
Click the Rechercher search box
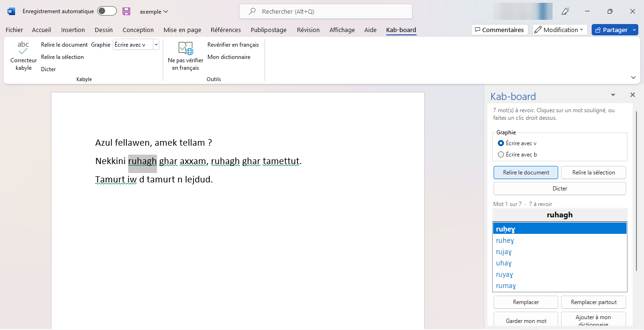[x=326, y=11]
